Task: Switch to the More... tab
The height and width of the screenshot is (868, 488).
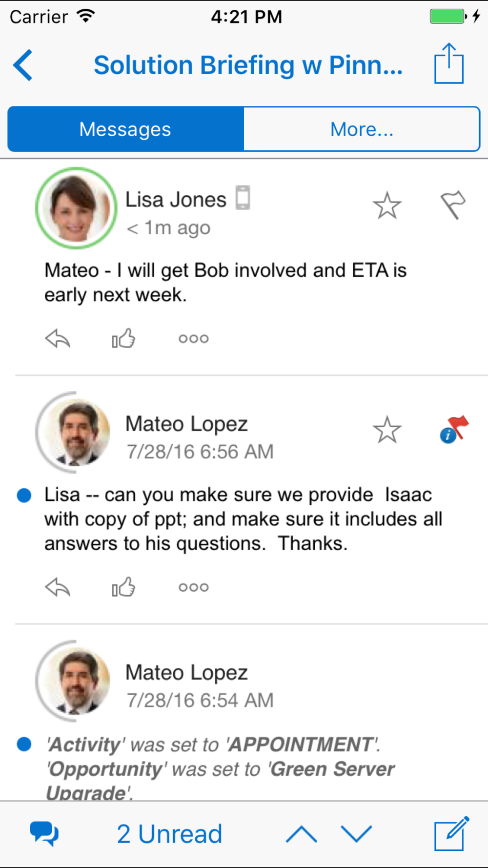Action: pyautogui.click(x=362, y=129)
